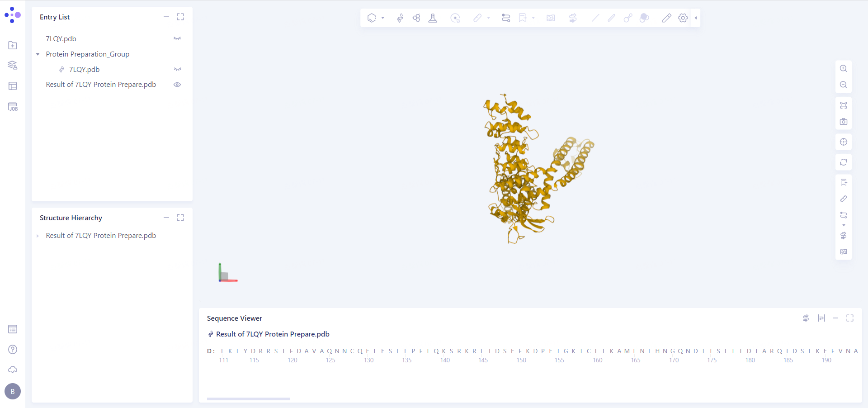Click residue D at position 120 in sequence
This screenshot has height=408, width=868.
[x=298, y=351]
